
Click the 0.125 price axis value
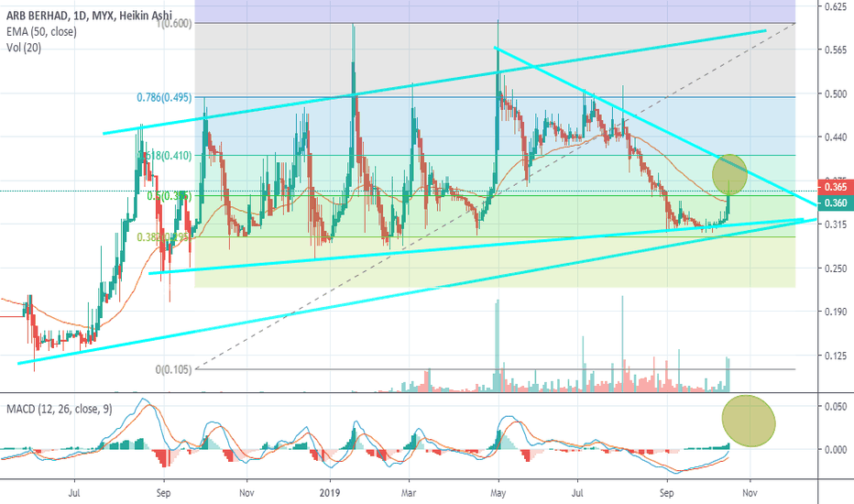[x=836, y=356]
